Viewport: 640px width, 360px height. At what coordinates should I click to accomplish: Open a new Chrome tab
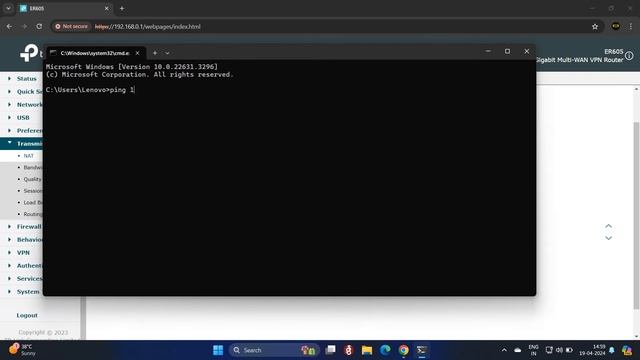pos(122,8)
